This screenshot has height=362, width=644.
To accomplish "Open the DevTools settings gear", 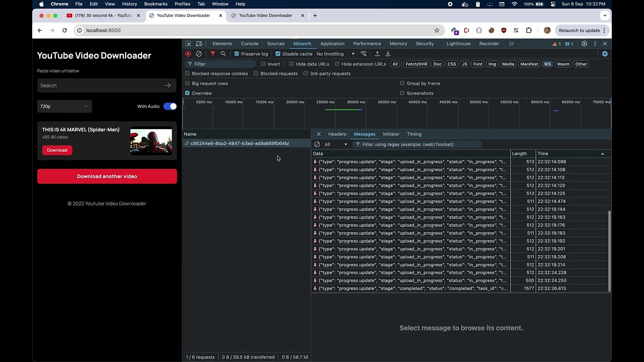I will point(584,44).
